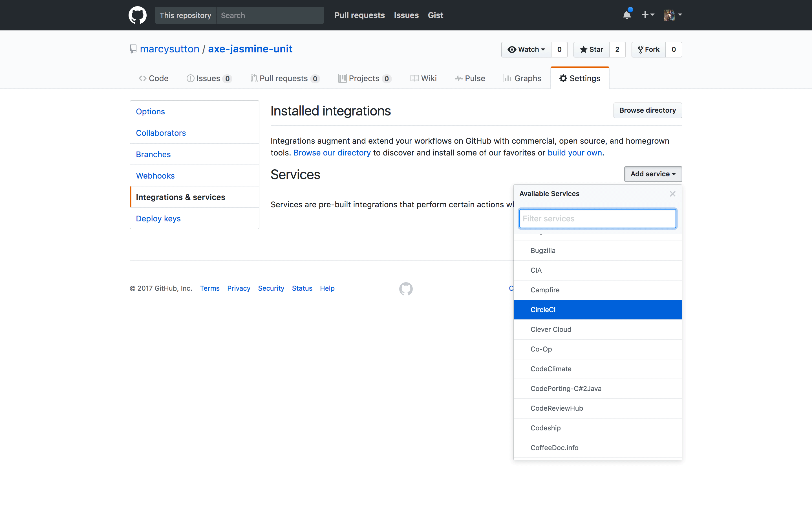The width and height of the screenshot is (812, 507).
Task: Click the Projects board icon
Action: coord(342,78)
